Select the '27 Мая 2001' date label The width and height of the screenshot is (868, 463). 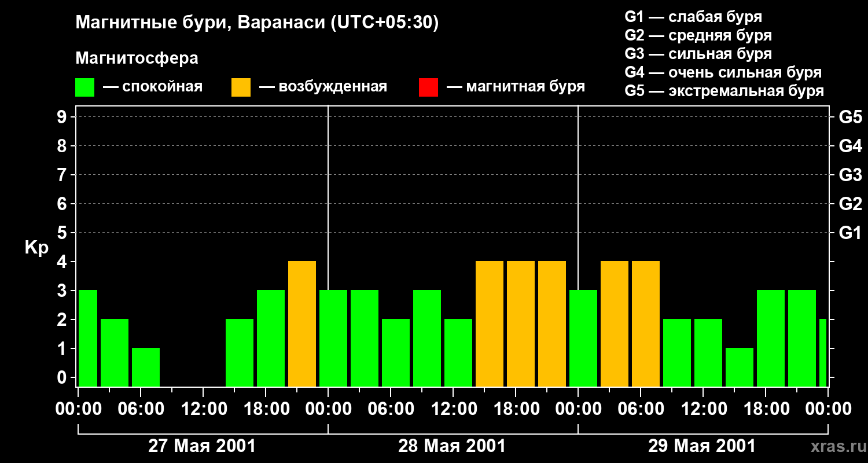coord(203,446)
